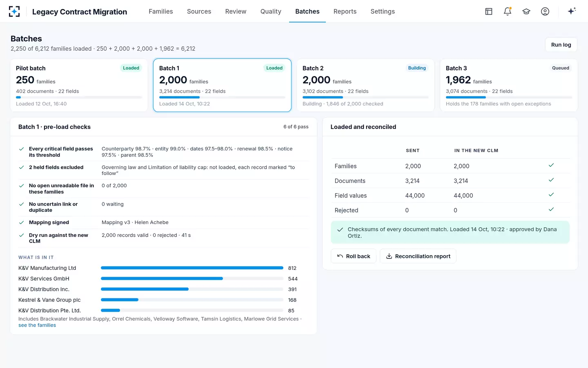This screenshot has height=368, width=588.
Task: Open the user account icon
Action: [x=545, y=11]
